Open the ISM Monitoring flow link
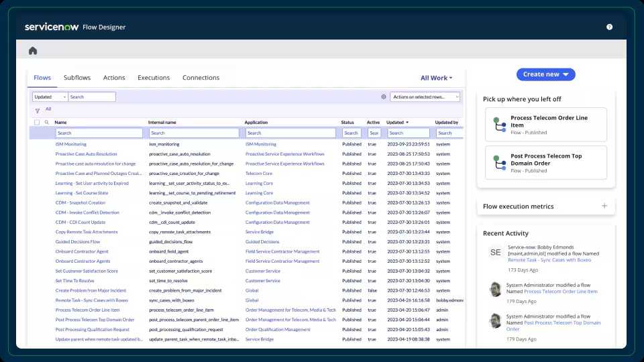Image resolution: width=644 pixels, height=362 pixels. (71, 144)
